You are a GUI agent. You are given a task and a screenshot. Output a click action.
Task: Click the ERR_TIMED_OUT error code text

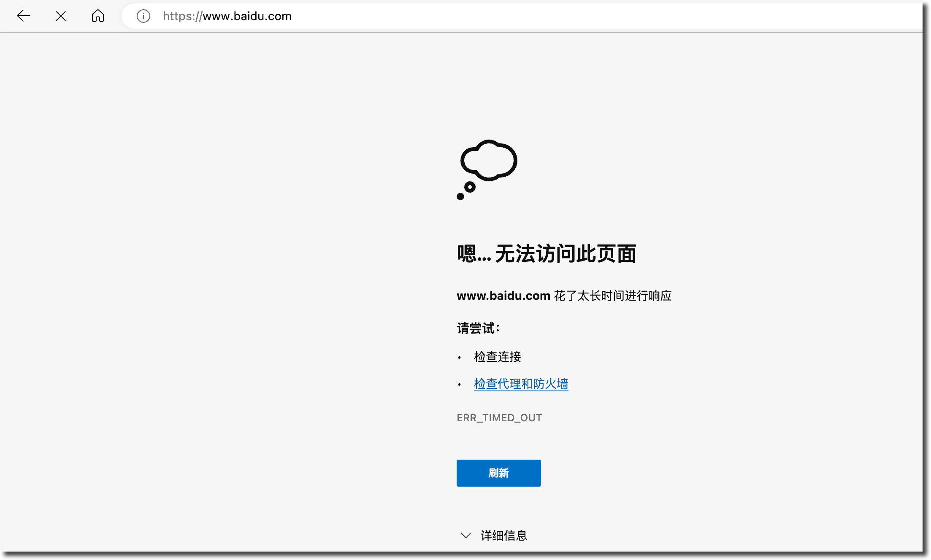point(499,417)
